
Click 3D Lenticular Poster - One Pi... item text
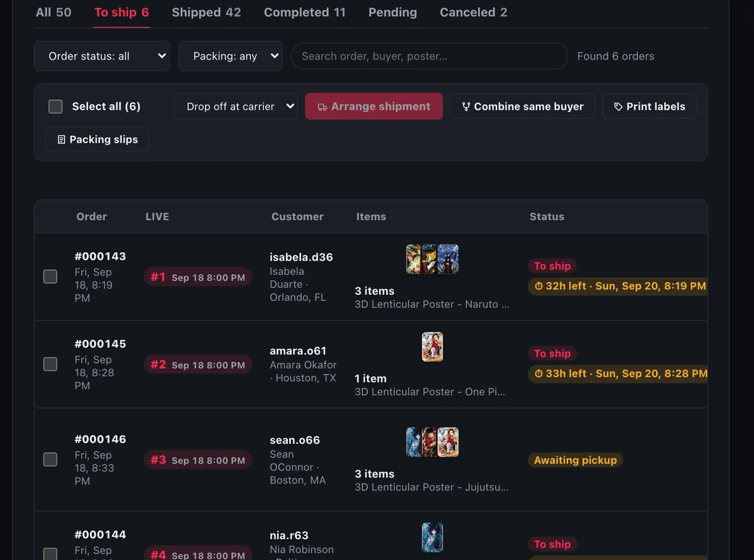tap(430, 392)
